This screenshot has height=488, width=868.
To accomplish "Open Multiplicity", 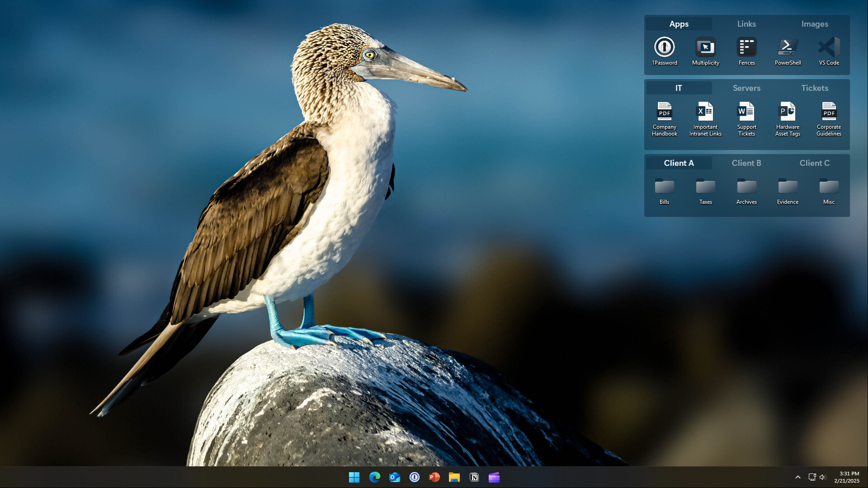I will 705,47.
